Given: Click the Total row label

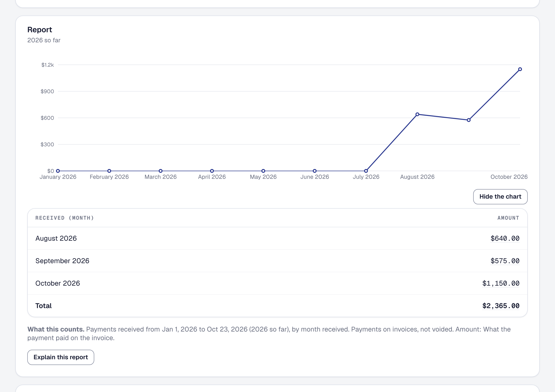Looking at the screenshot, I should 44,306.
